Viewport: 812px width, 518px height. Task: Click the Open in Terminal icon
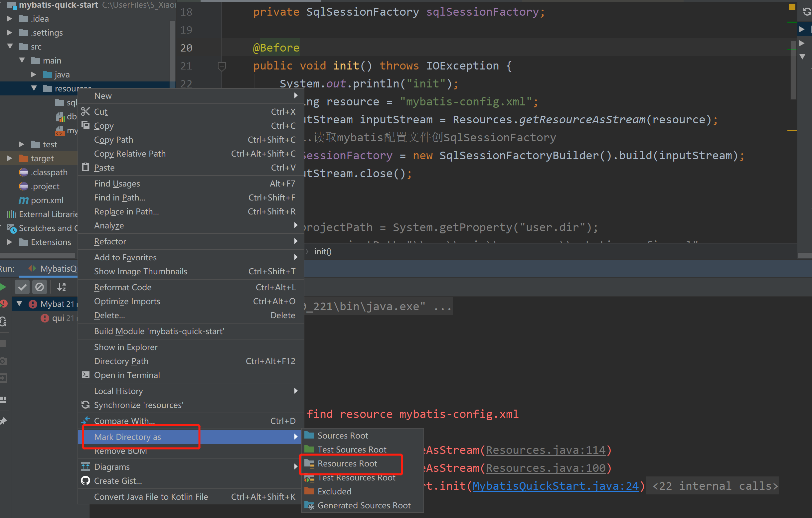85,375
